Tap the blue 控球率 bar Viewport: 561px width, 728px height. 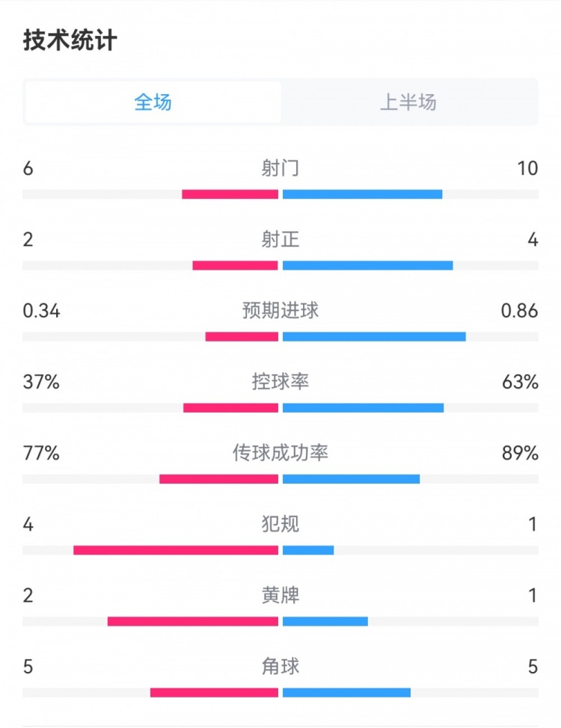click(364, 408)
